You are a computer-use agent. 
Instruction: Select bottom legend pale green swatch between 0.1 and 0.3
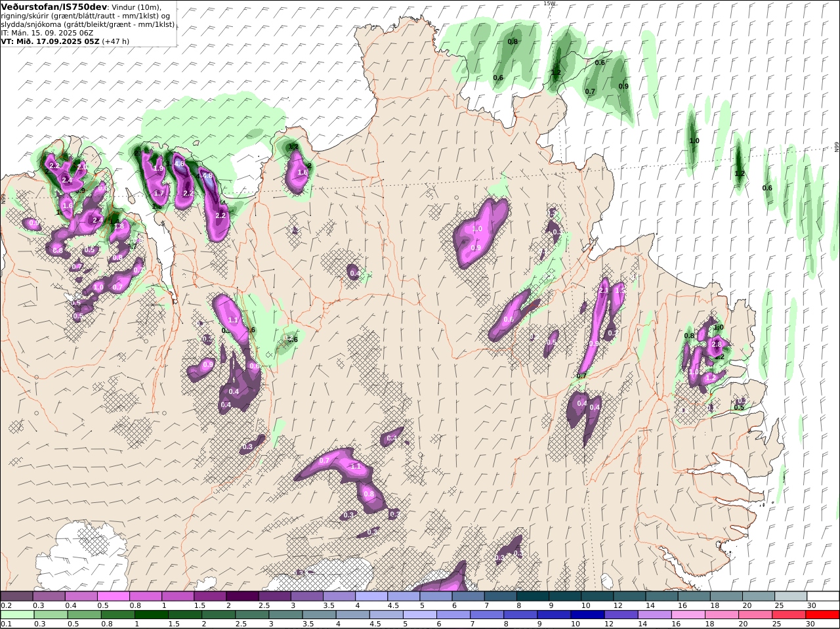coord(16,615)
